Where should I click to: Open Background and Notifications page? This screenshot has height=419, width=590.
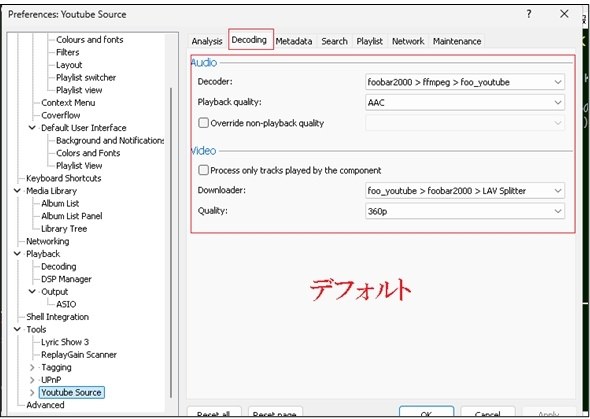pyautogui.click(x=110, y=140)
